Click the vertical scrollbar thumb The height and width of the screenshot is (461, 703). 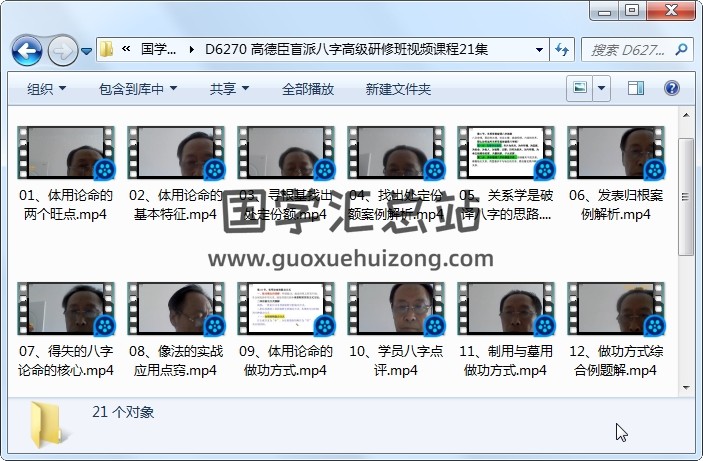pyautogui.click(x=686, y=196)
